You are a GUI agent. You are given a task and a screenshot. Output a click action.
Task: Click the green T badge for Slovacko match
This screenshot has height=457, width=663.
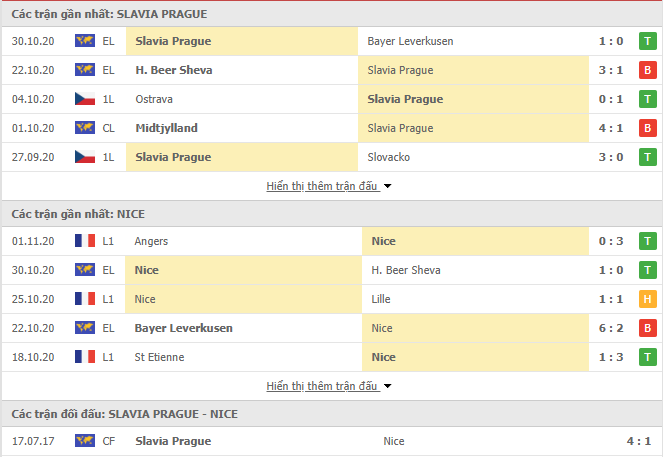coord(647,157)
